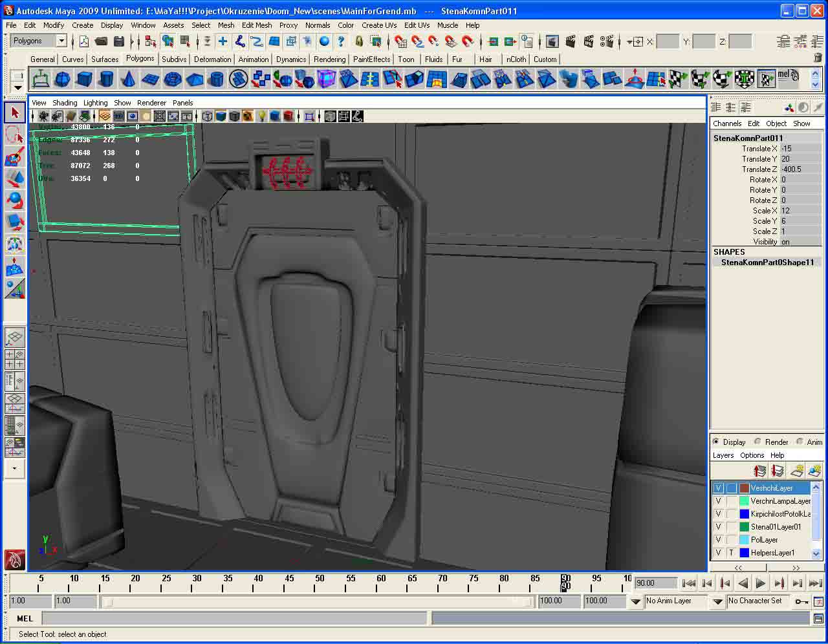Select the Render layer radio button
The image size is (828, 644).
(757, 442)
